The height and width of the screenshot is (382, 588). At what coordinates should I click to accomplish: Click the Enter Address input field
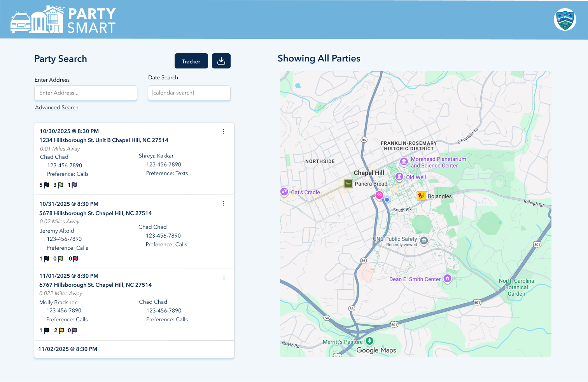coord(86,93)
